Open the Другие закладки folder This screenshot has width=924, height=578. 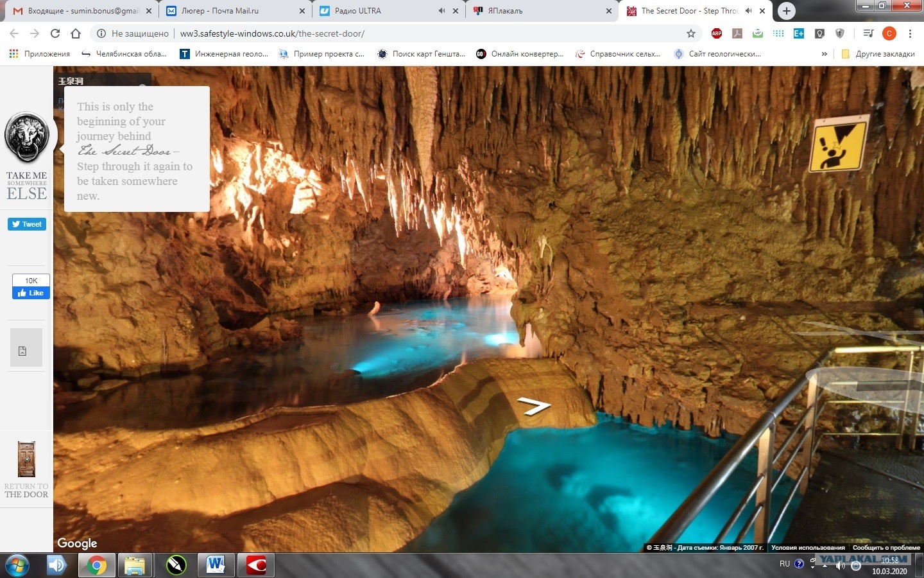878,54
